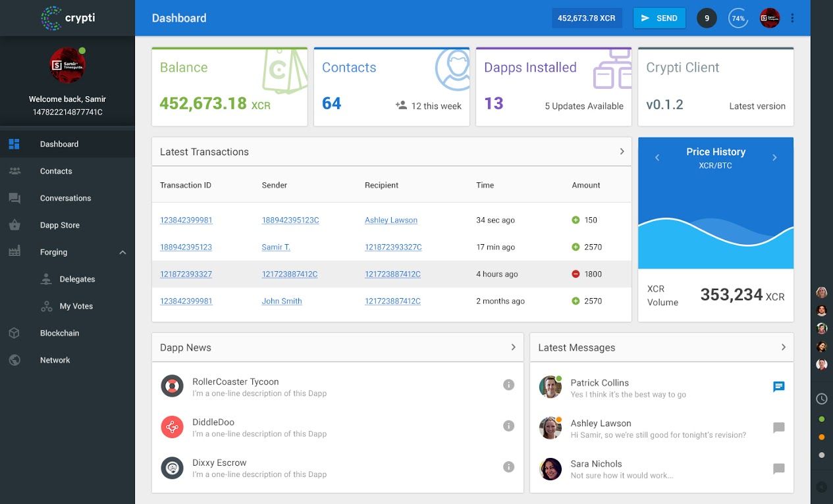Click the 74% circular progress indicator
The width and height of the screenshot is (833, 504).
coord(738,18)
